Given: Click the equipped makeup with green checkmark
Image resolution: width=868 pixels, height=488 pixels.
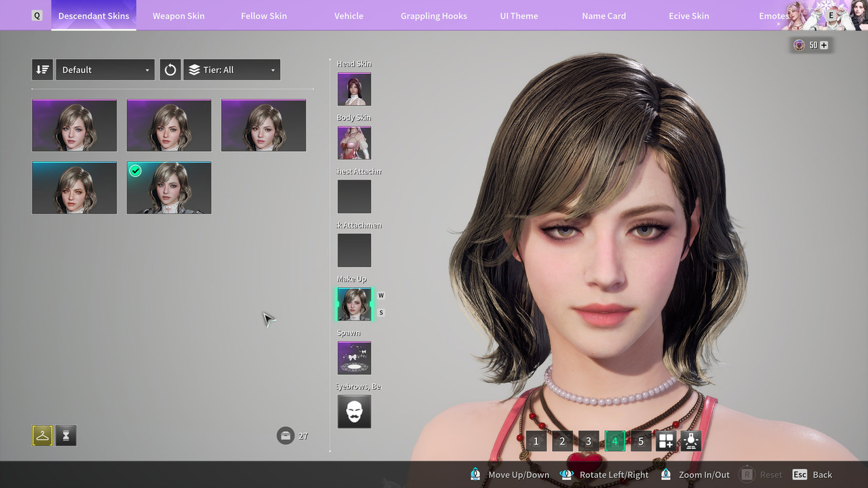Looking at the screenshot, I should pos(169,188).
